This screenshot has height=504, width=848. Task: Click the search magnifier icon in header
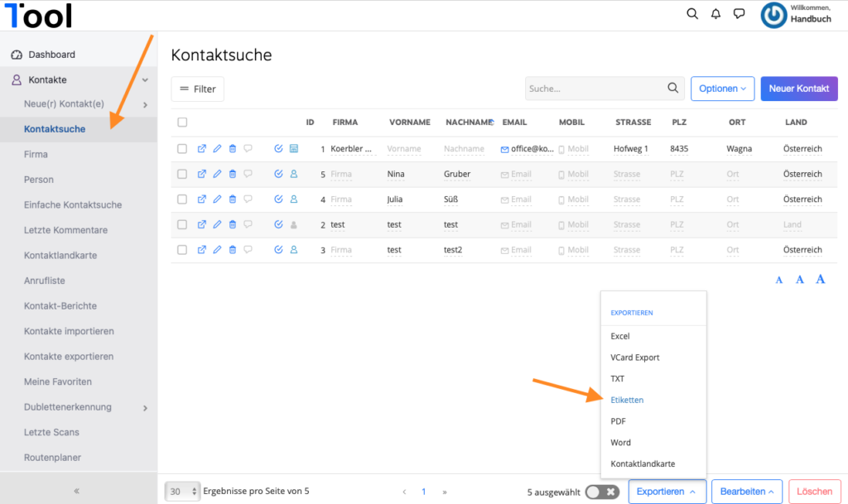pos(692,14)
